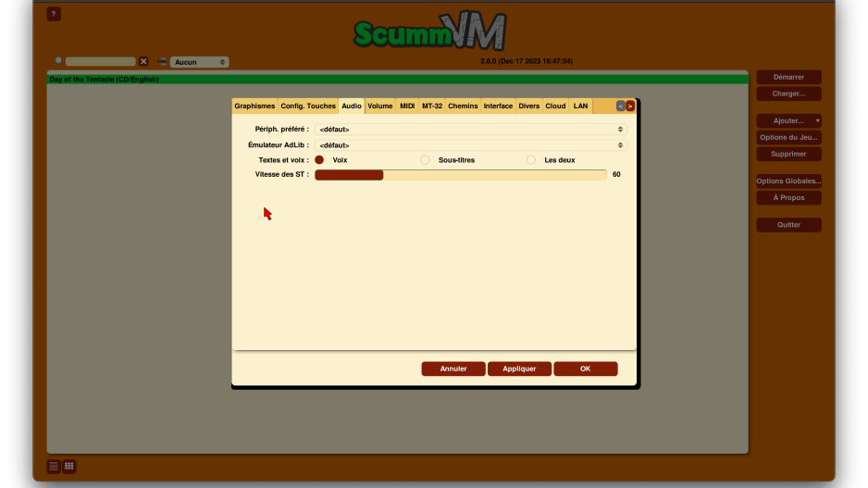
Task: Switch to grid view layout
Action: click(x=69, y=467)
